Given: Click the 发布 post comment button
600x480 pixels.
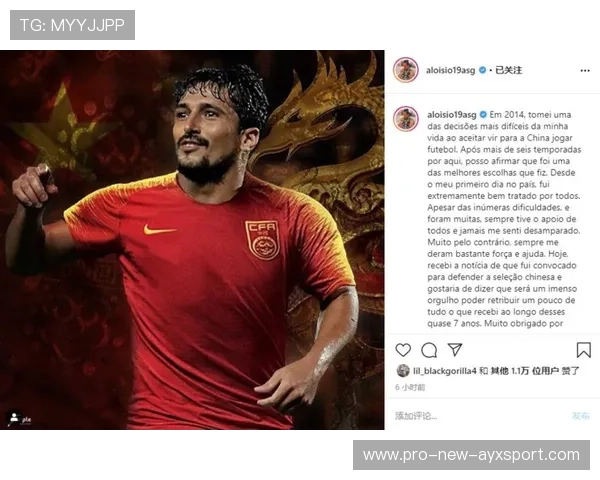Looking at the screenshot, I should (x=580, y=416).
